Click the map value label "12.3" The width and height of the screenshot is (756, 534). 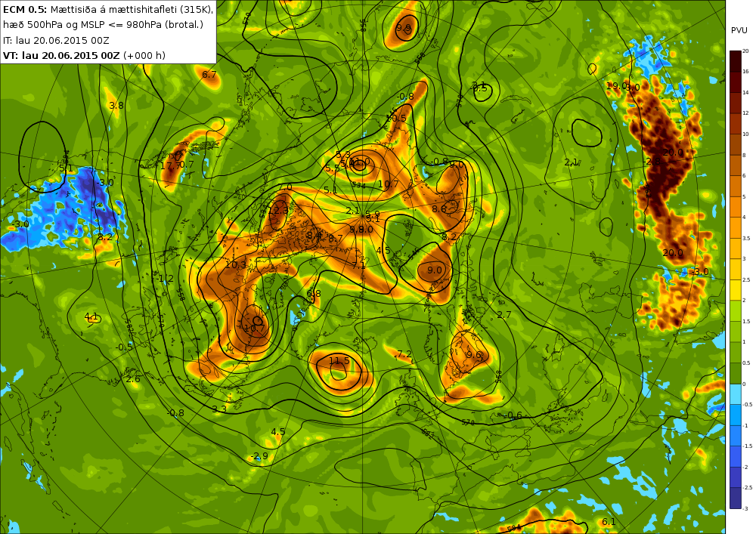coord(277,211)
